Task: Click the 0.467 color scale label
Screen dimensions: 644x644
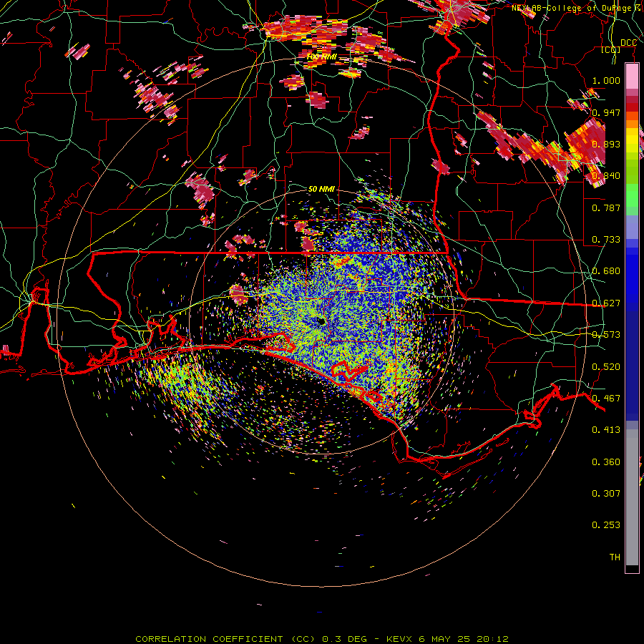Action: tap(606, 399)
